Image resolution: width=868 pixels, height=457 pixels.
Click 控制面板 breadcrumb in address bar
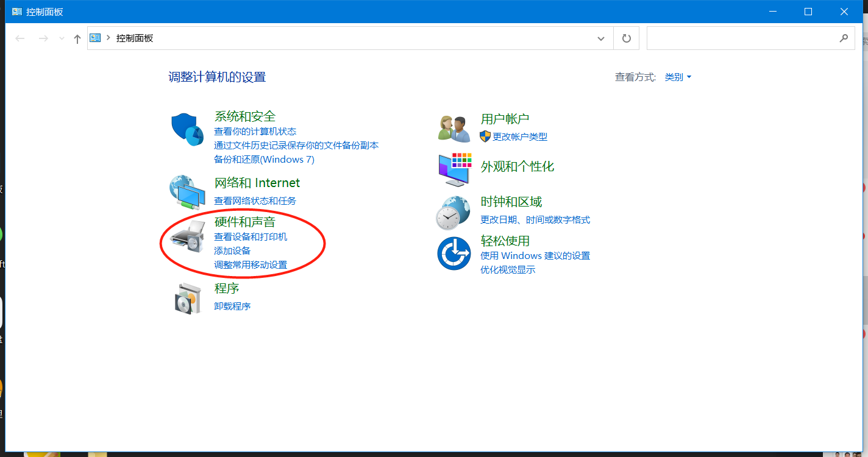pyautogui.click(x=135, y=38)
